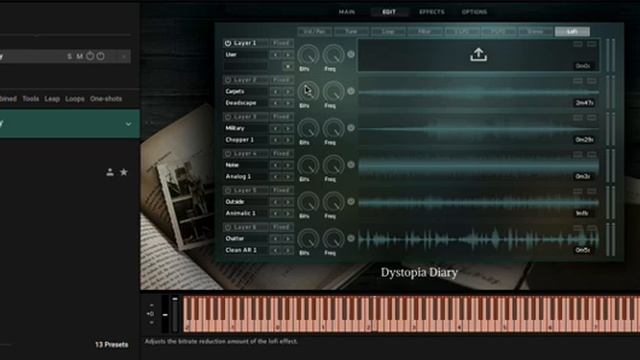Image resolution: width=640 pixels, height=360 pixels.
Task: Click the Layer 6 Chatter waveform display
Action: click(478, 239)
